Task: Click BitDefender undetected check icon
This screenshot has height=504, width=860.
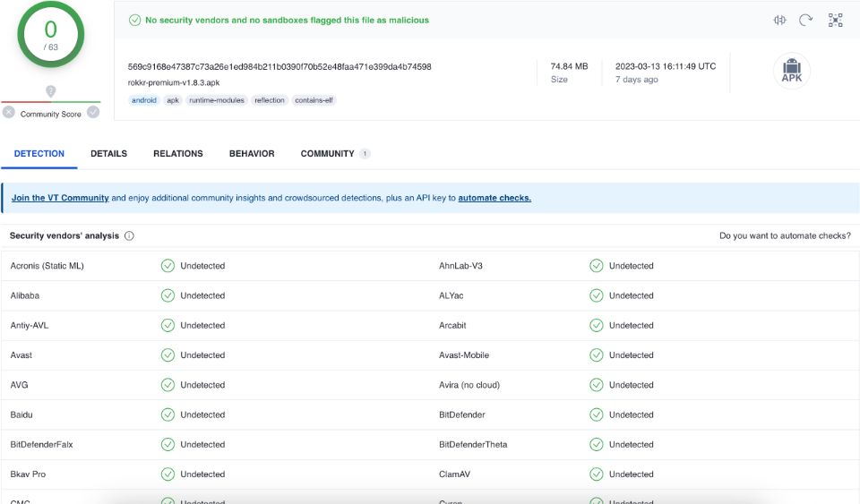Action: (x=597, y=414)
